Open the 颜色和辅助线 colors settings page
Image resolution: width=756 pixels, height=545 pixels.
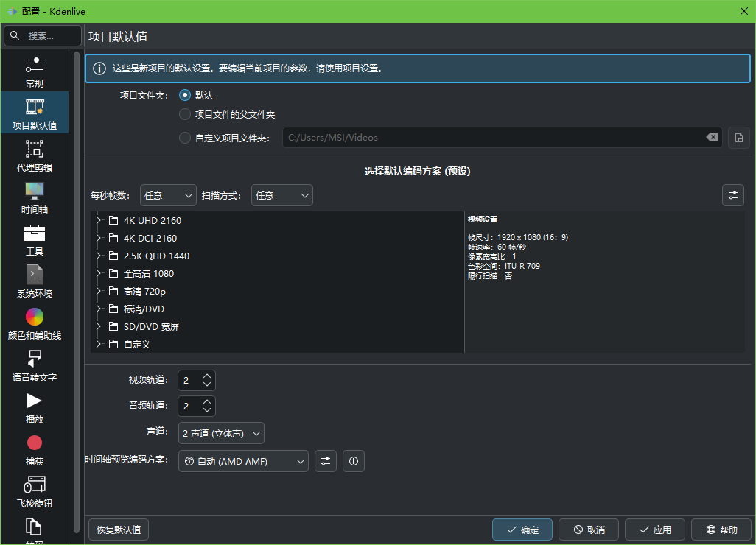(x=34, y=317)
